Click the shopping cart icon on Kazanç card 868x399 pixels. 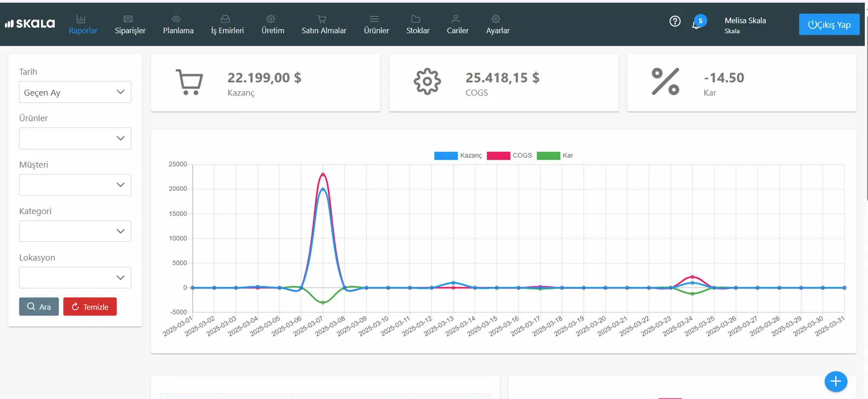point(189,82)
